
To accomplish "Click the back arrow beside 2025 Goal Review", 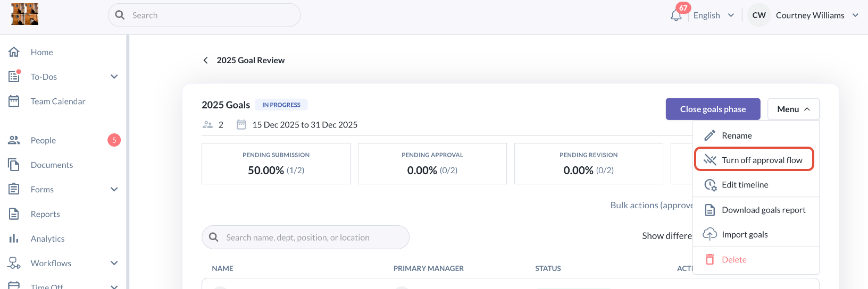I will coord(205,60).
